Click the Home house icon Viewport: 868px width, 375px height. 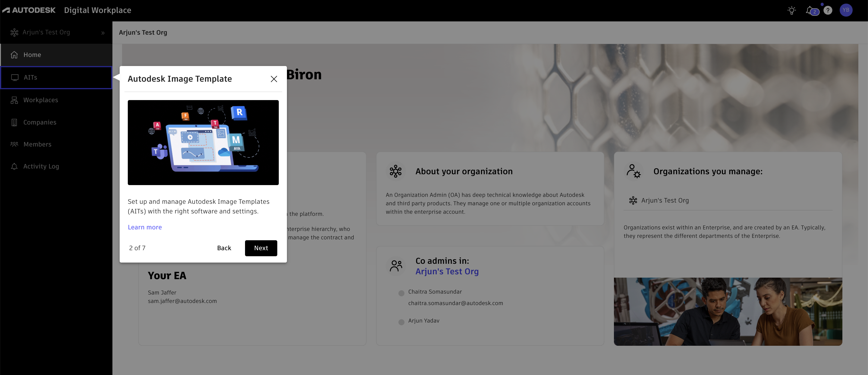[14, 55]
